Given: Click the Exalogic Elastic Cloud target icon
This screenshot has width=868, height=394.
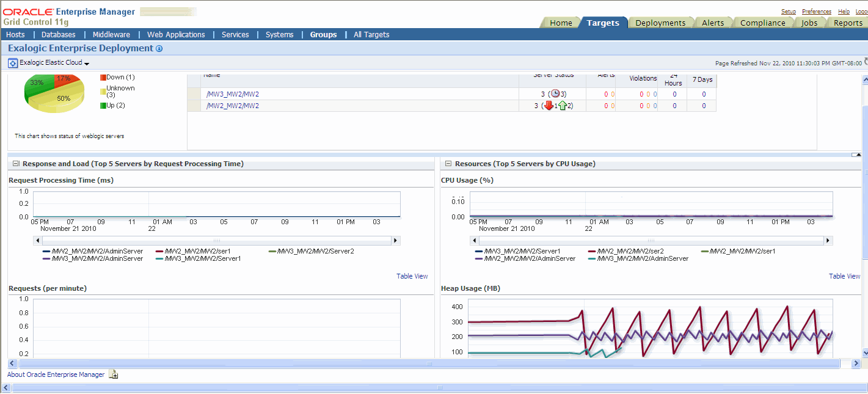Looking at the screenshot, I should (x=13, y=63).
